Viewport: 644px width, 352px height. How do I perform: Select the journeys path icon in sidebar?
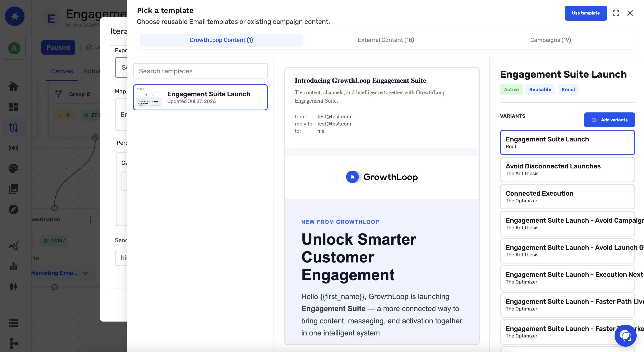point(13,128)
